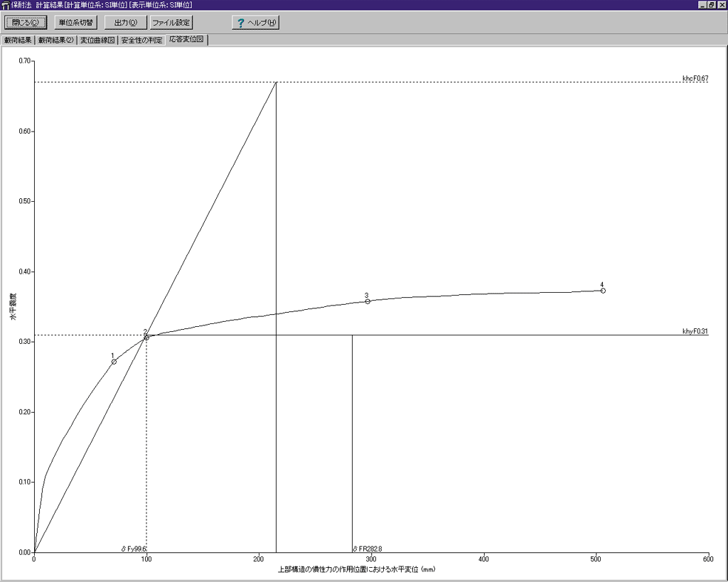Click the app icon in title bar
This screenshot has height=582, width=728.
[6, 5]
